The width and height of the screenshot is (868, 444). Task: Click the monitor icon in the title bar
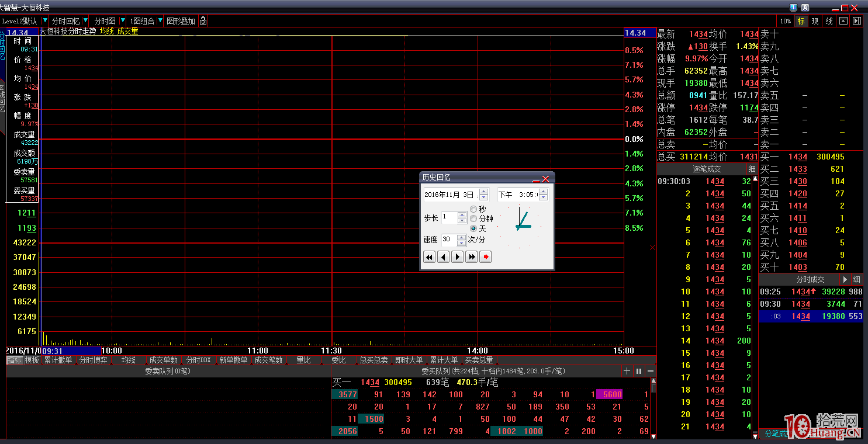793,8
